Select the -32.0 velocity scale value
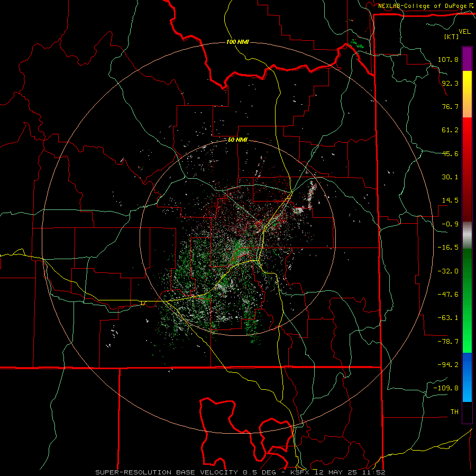 [x=448, y=271]
